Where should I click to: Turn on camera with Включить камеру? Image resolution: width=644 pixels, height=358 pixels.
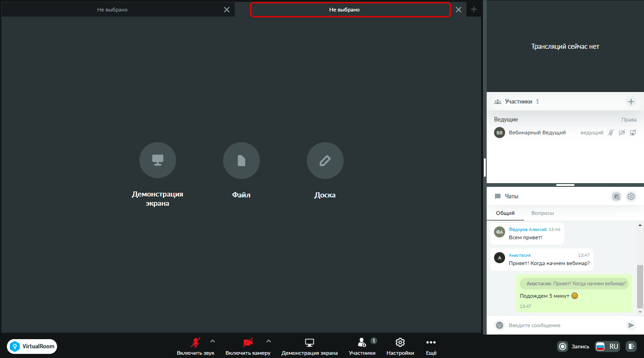[x=248, y=346]
